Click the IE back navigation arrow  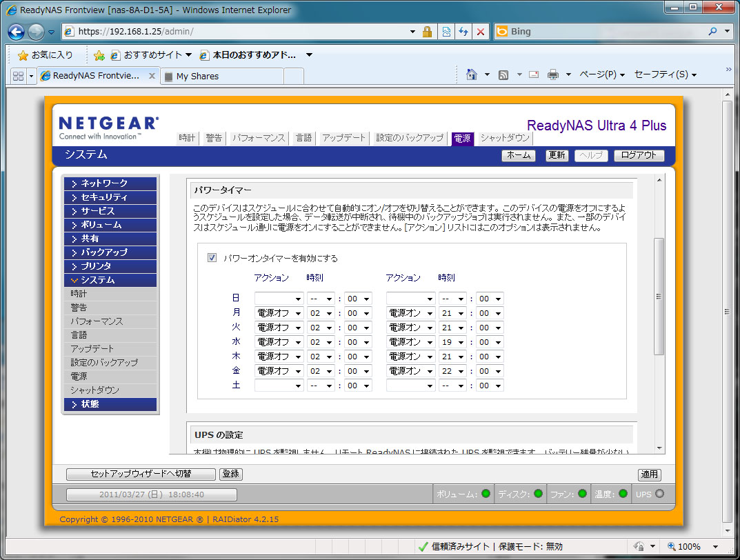coord(17,32)
